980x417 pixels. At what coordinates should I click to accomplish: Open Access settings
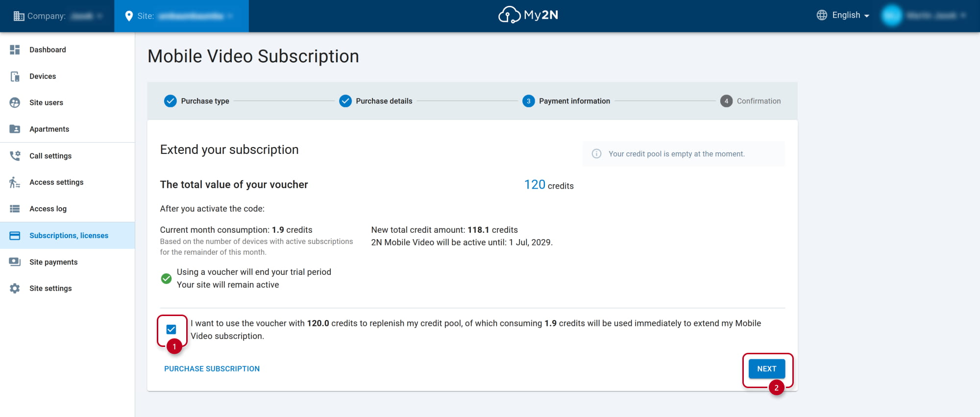(67, 182)
